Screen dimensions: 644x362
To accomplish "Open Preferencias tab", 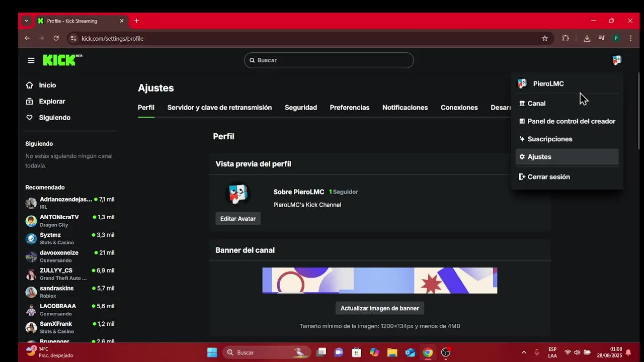I will coord(350,108).
